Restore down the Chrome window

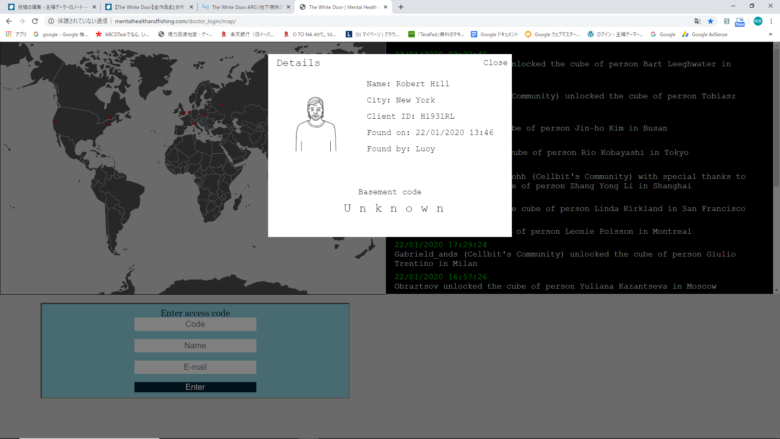752,6
